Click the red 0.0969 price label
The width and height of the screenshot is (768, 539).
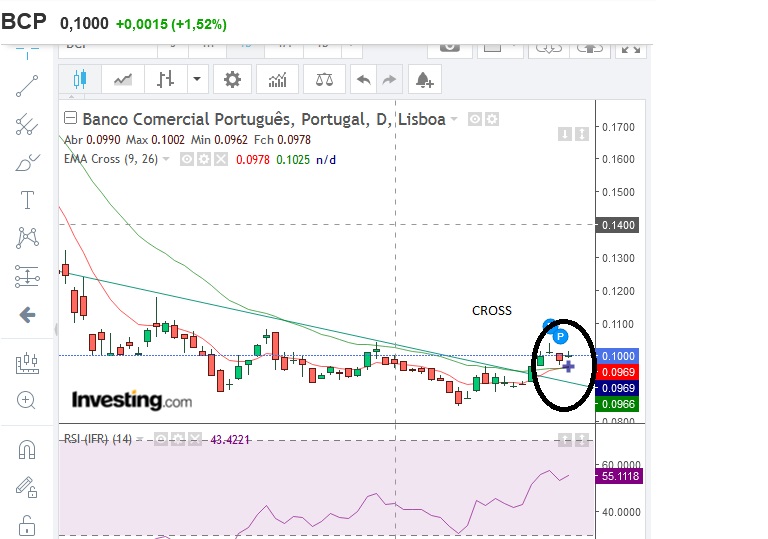[617, 372]
